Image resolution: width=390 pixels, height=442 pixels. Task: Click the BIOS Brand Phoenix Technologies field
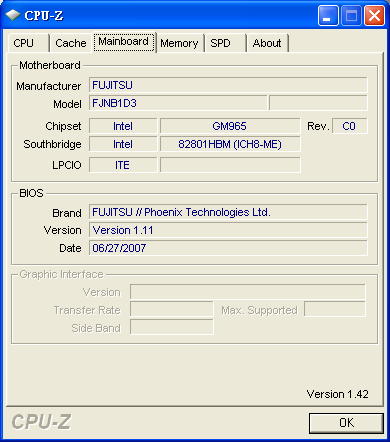pos(228,212)
